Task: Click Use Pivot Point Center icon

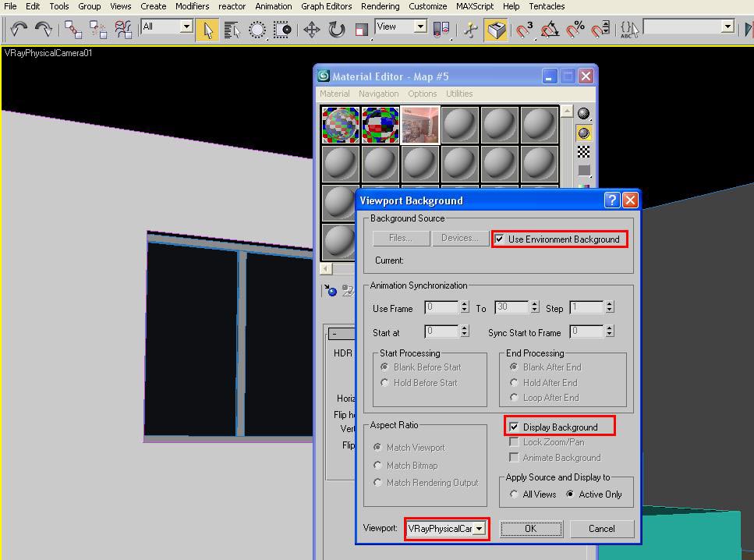Action: pyautogui.click(x=441, y=30)
